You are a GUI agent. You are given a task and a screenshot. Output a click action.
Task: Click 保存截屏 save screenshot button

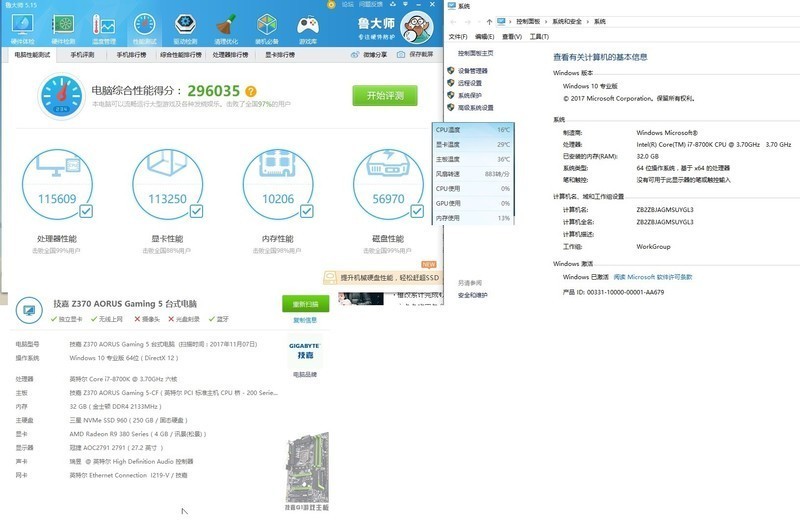click(415, 55)
